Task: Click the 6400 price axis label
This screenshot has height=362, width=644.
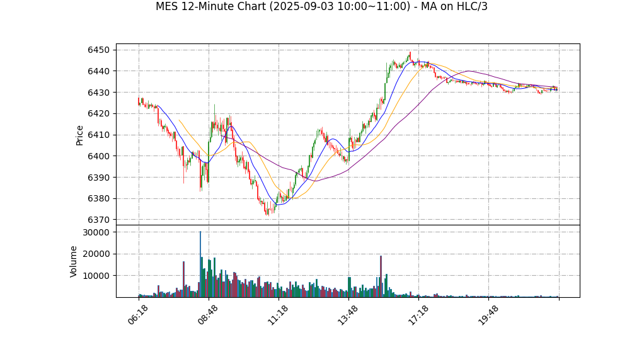Action: coord(98,156)
